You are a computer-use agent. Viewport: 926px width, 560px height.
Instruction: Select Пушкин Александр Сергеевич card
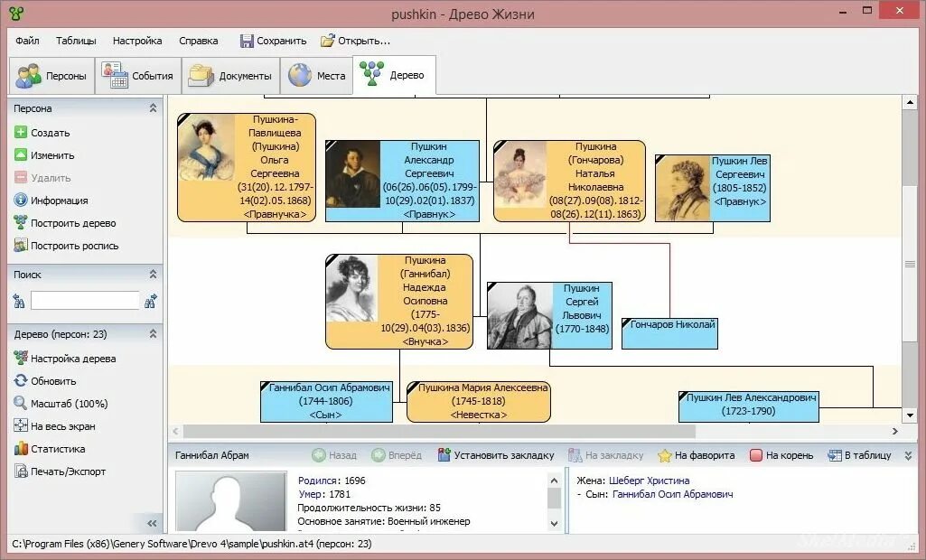[x=402, y=181]
